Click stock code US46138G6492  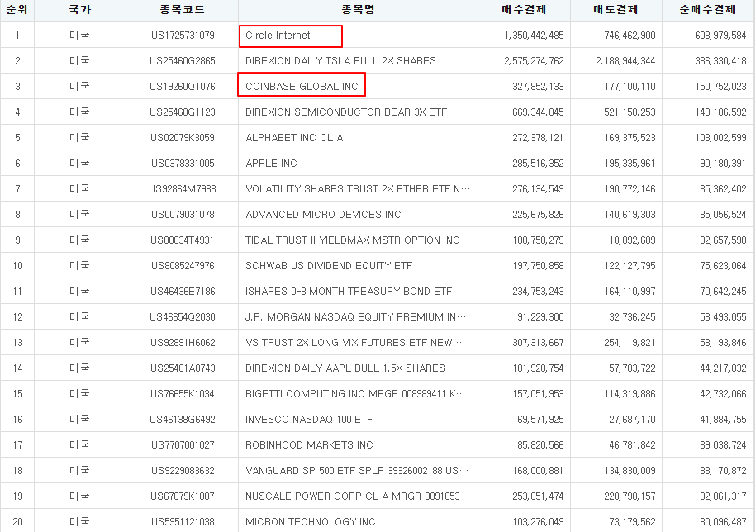pyautogui.click(x=183, y=419)
